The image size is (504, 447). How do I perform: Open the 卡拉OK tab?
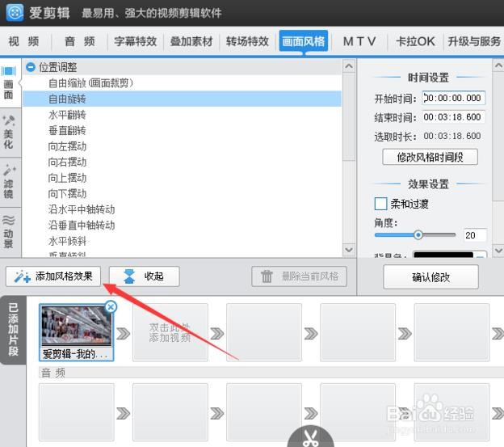(415, 41)
